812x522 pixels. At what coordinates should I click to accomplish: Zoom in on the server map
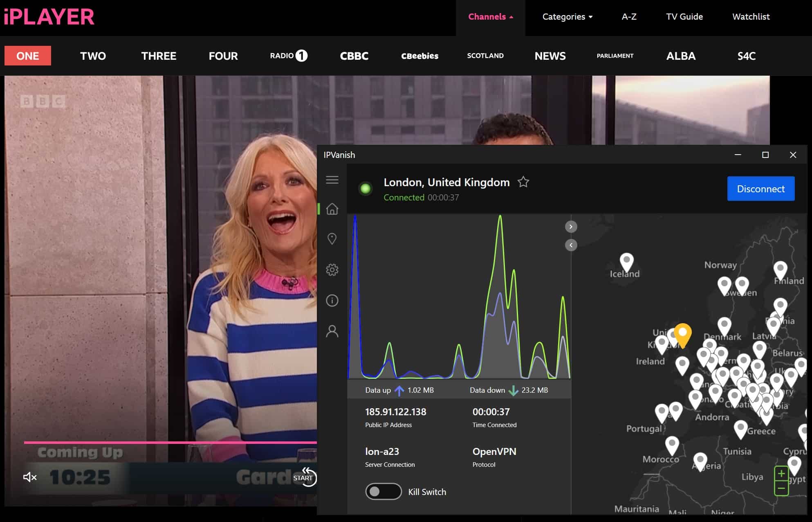[x=781, y=474]
